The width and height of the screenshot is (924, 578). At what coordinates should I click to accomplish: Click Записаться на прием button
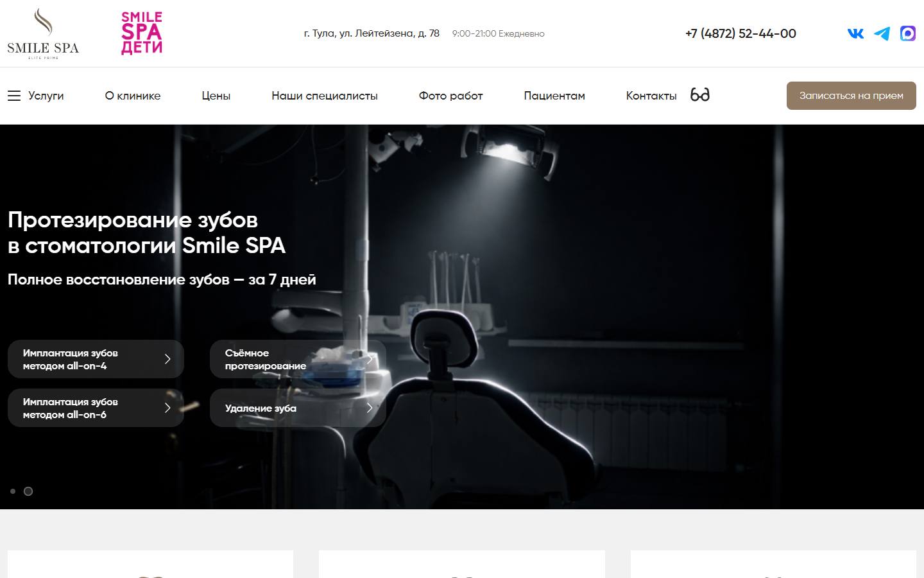coord(851,96)
